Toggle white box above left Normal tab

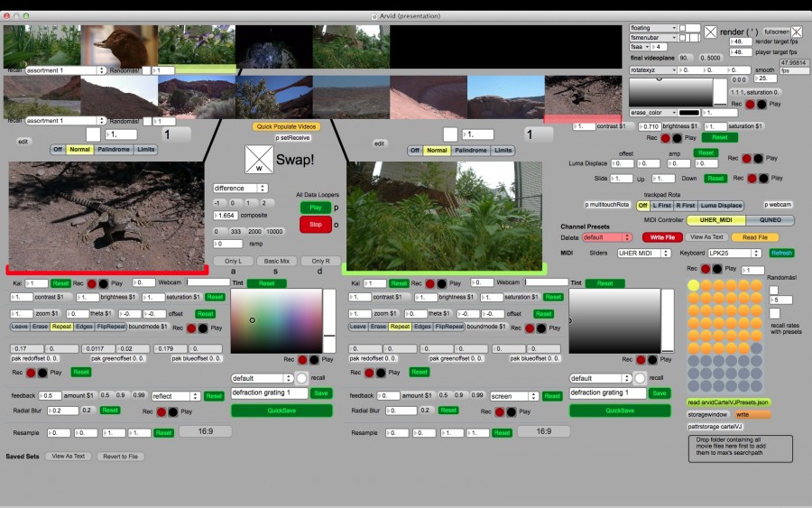[x=93, y=134]
